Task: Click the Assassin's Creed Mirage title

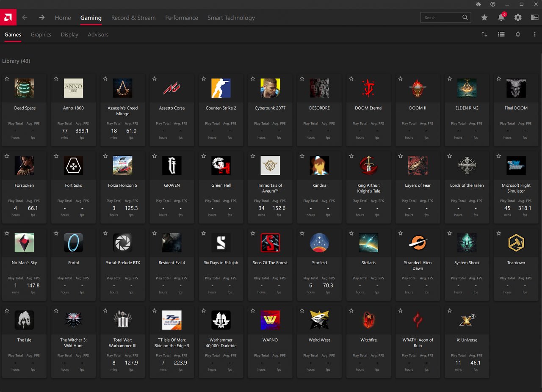Action: [123, 111]
